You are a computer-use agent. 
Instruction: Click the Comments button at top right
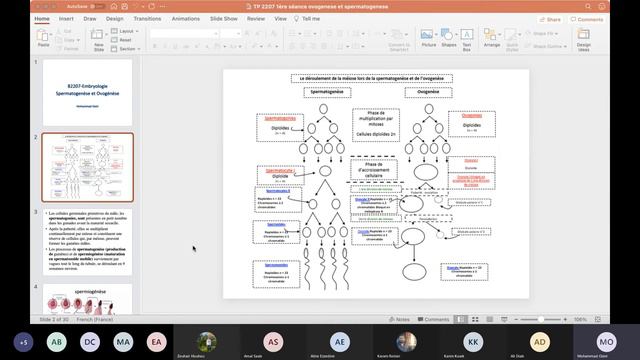[587, 19]
